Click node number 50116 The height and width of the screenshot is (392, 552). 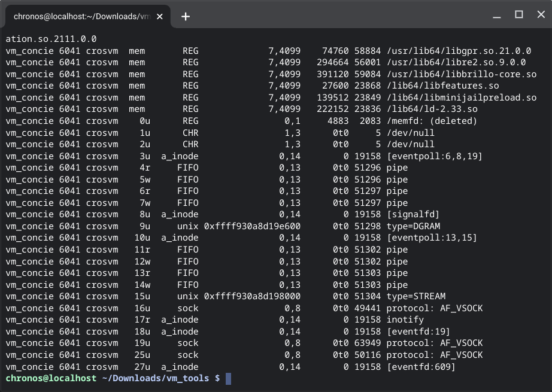[x=368, y=355]
